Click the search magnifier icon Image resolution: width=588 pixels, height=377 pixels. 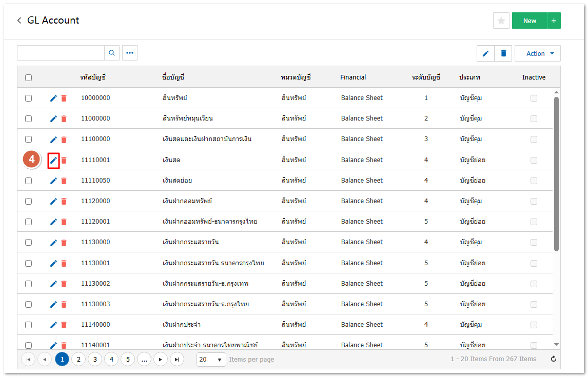(112, 53)
